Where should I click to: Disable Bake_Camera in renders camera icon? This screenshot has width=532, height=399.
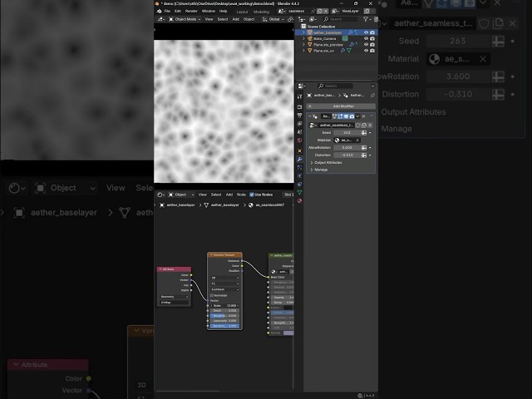372,39
